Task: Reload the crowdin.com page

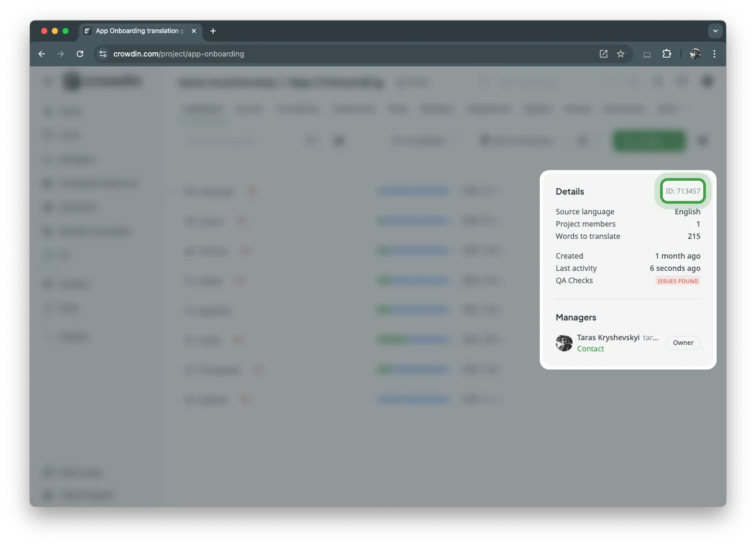Action: (x=80, y=54)
